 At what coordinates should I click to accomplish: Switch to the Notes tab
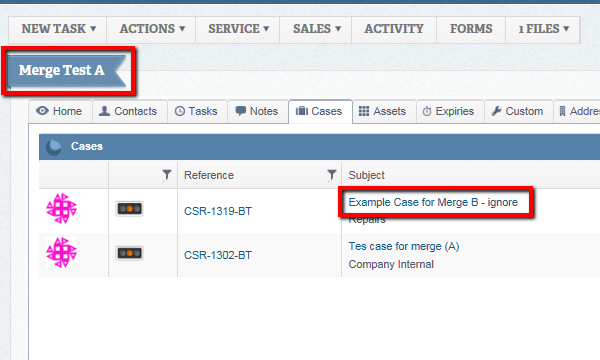pyautogui.click(x=257, y=111)
